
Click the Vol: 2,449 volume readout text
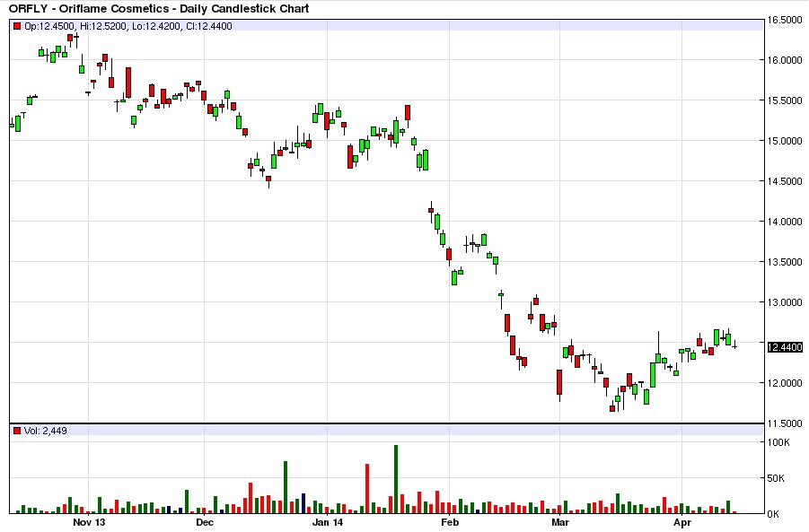click(x=46, y=431)
